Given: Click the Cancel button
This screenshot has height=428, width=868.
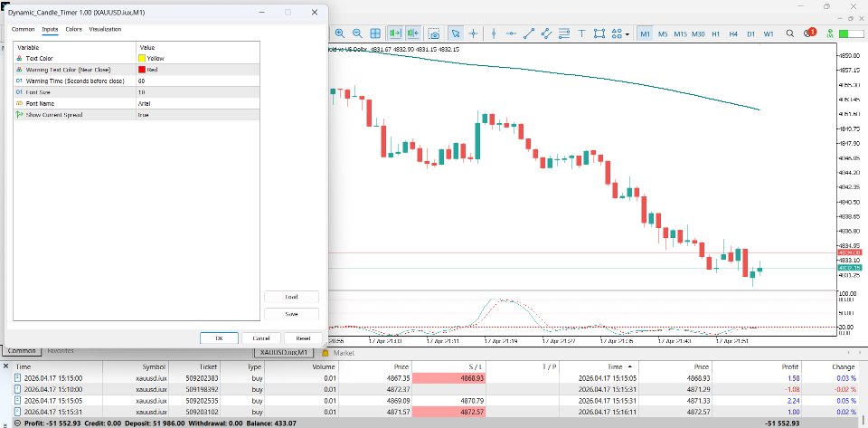Looking at the screenshot, I should (261, 338).
